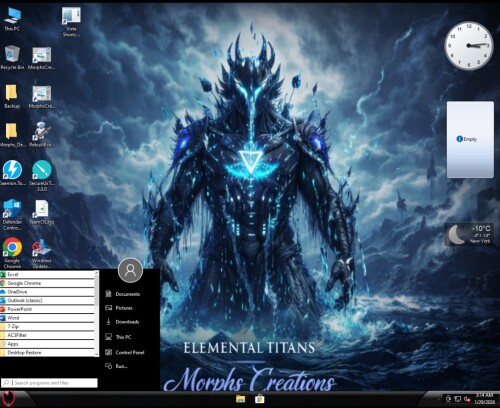Click the Search programs and files box
This screenshot has width=500, height=408.
49,383
